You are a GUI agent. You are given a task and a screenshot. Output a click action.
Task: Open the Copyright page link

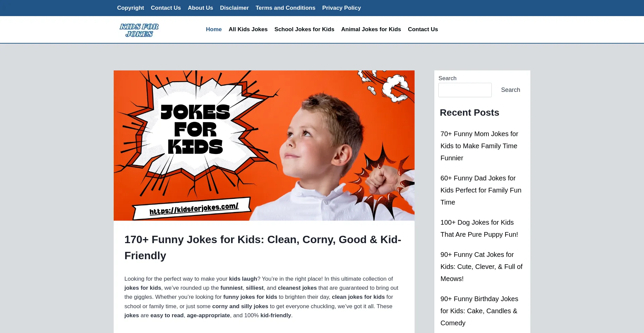coord(130,8)
